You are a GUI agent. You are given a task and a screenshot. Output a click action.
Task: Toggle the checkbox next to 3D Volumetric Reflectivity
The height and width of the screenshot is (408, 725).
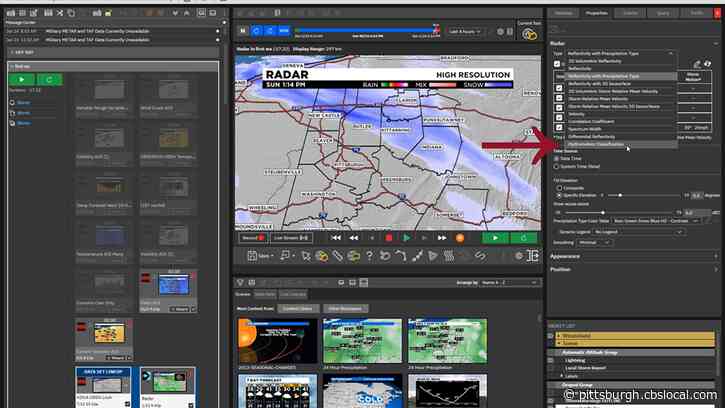point(557,64)
